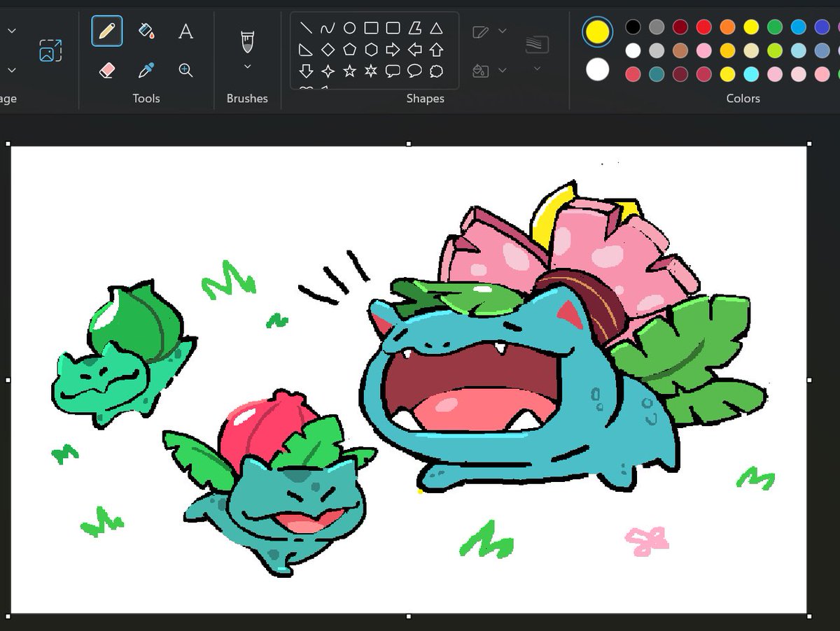
Task: Choose the Fill bucket tool
Action: 146,31
